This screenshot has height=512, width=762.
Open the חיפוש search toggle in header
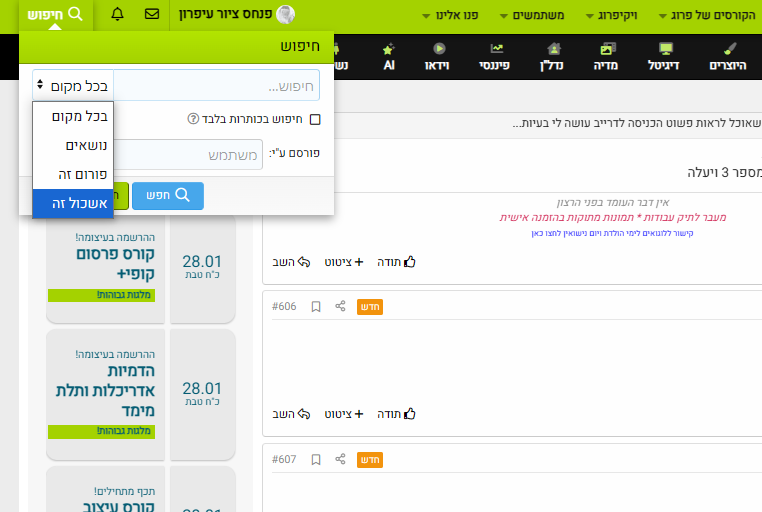(x=55, y=14)
